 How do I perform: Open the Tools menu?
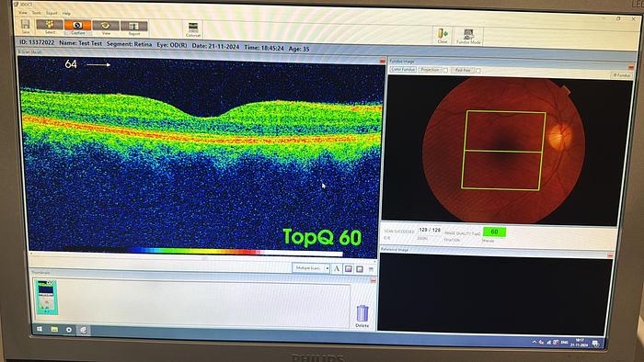pyautogui.click(x=37, y=13)
